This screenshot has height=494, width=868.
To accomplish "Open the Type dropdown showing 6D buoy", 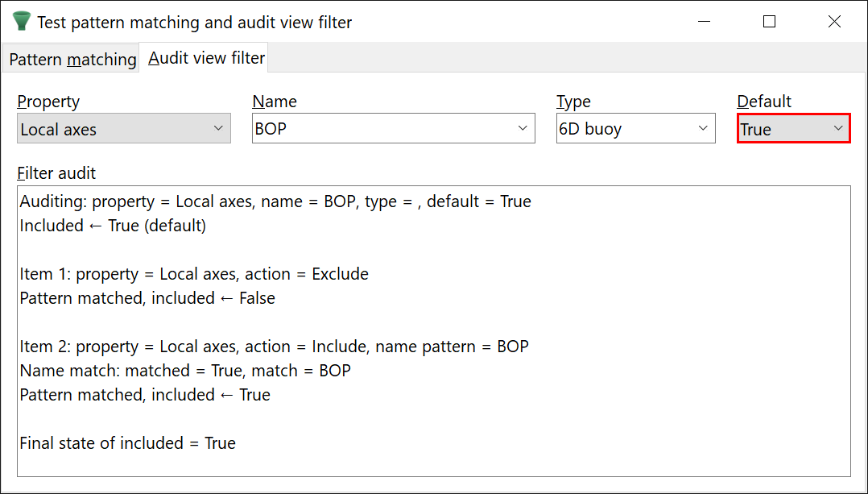I will (635, 129).
